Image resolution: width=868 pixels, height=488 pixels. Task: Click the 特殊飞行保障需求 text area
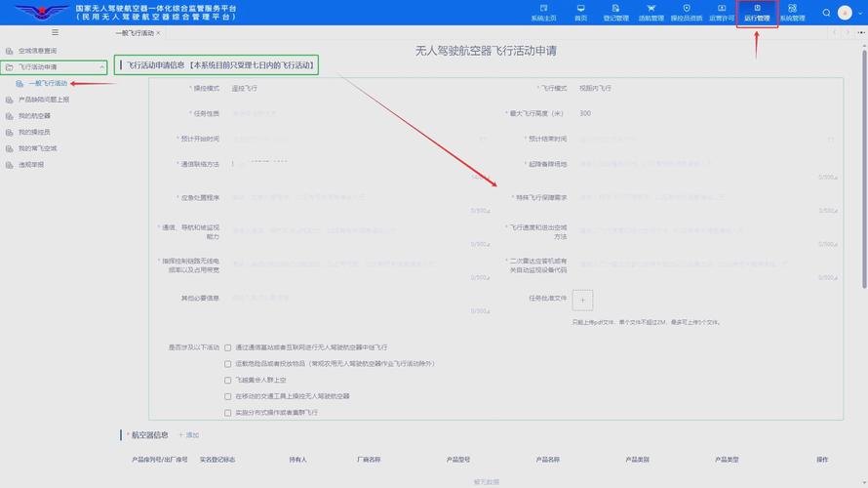(x=706, y=203)
